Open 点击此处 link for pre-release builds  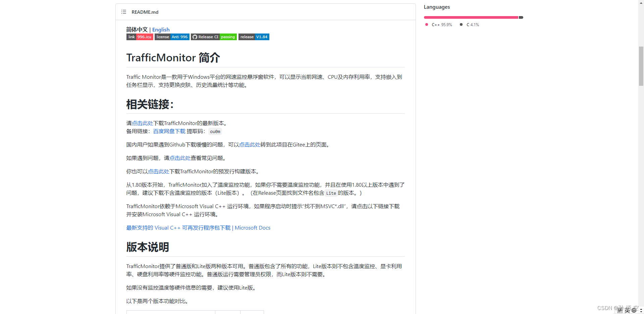coord(158,172)
